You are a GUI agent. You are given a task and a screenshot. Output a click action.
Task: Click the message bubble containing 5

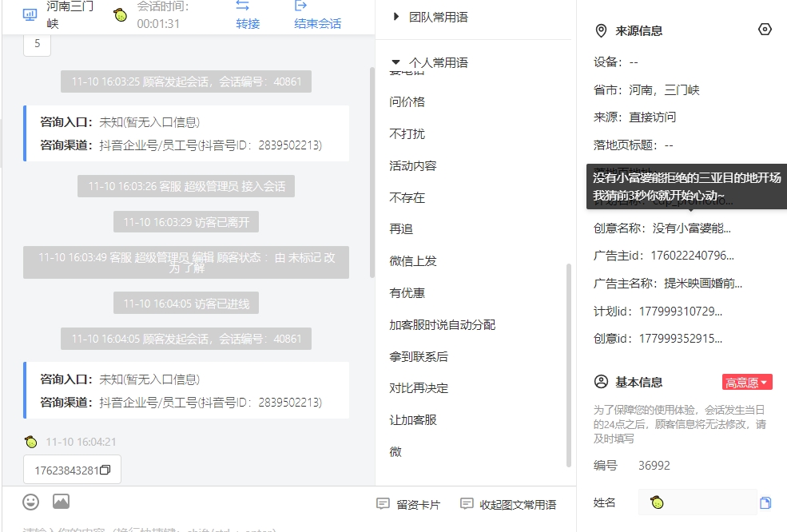click(37, 44)
